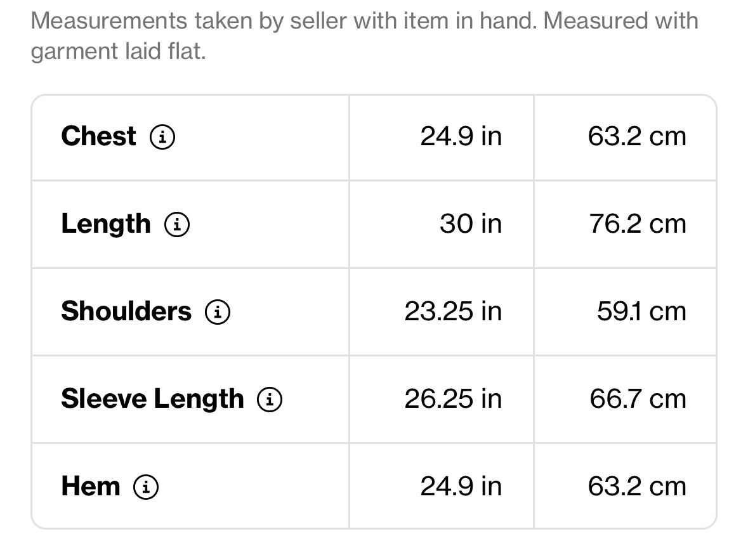Click the 30 in length value
The height and width of the screenshot is (560, 748).
pos(470,224)
